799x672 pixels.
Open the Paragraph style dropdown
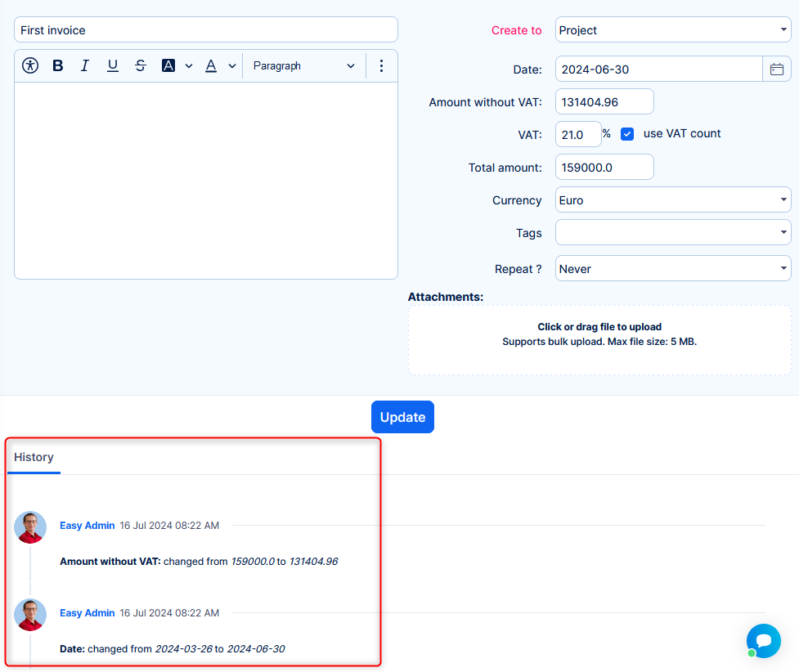point(303,65)
